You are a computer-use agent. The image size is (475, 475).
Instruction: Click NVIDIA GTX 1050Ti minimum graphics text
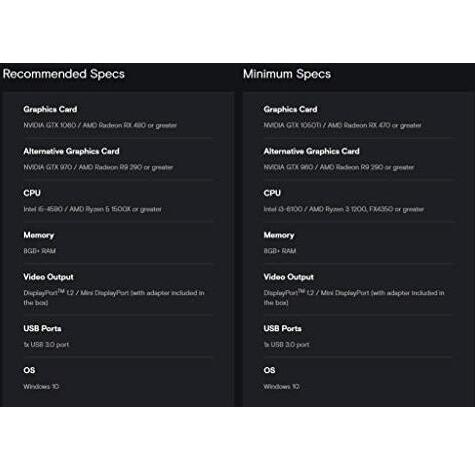pyautogui.click(x=342, y=125)
